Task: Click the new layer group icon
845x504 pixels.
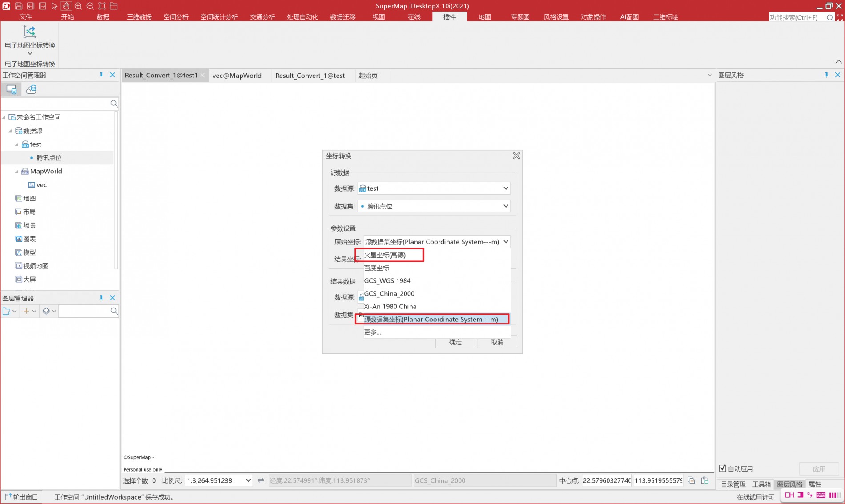Action: coord(6,311)
